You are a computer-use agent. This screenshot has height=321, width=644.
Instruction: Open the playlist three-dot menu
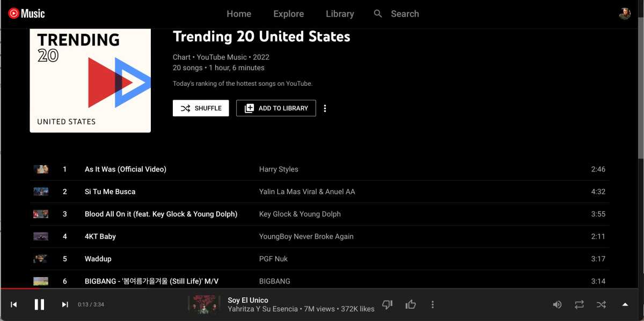(325, 108)
